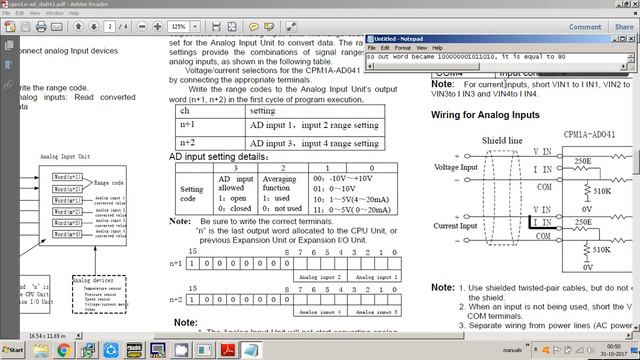Viewport: 640px width, 360px height.
Task: Open the Comment pane
Action: [x=585, y=27]
